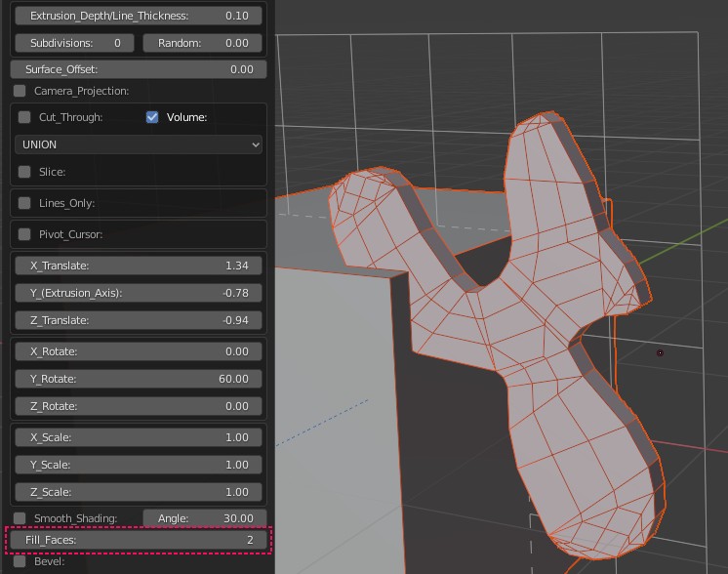This screenshot has width=728, height=574.
Task: Click the Subdivisions number field
Action: coord(74,43)
